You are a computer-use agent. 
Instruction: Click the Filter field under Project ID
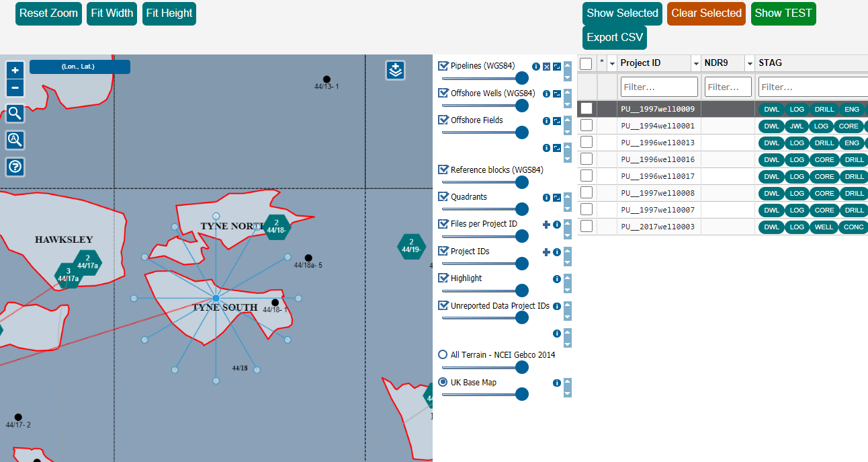(659, 87)
